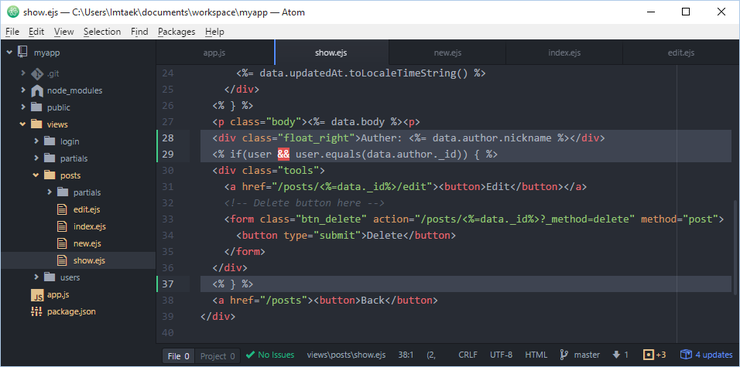The height and width of the screenshot is (367, 740).
Task: Switch to the app.js tab
Action: pyautogui.click(x=215, y=53)
